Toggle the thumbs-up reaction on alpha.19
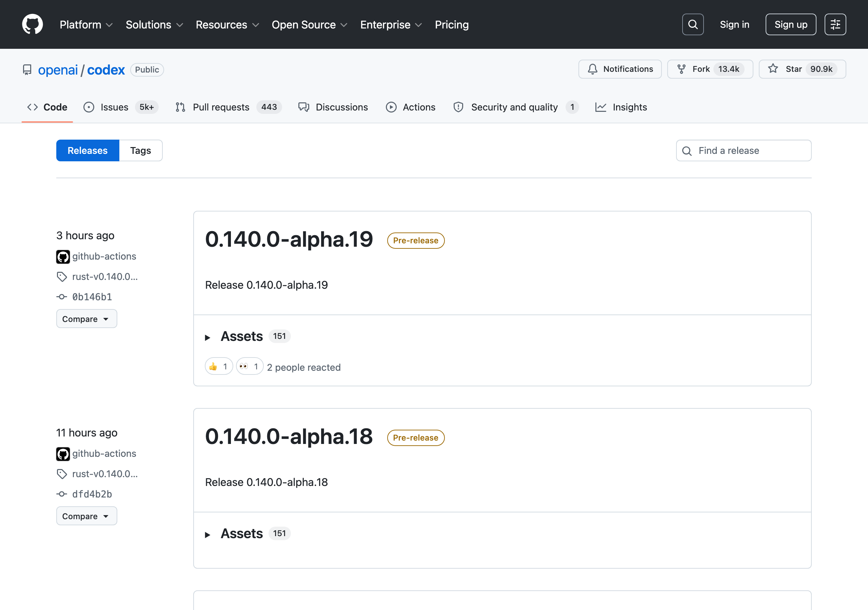The image size is (868, 610). coord(218,367)
